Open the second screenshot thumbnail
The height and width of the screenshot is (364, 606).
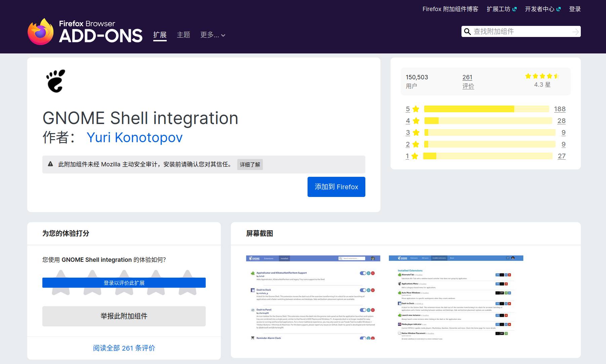click(456, 297)
